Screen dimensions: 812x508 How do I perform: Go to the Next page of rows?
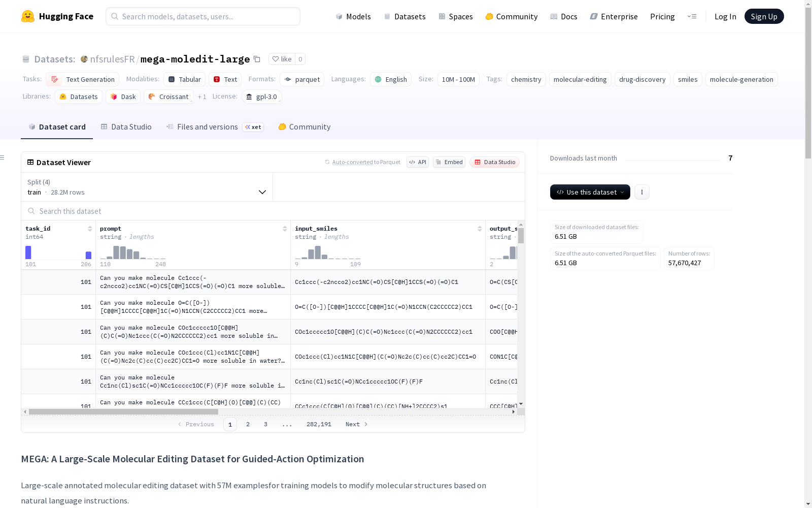click(356, 424)
